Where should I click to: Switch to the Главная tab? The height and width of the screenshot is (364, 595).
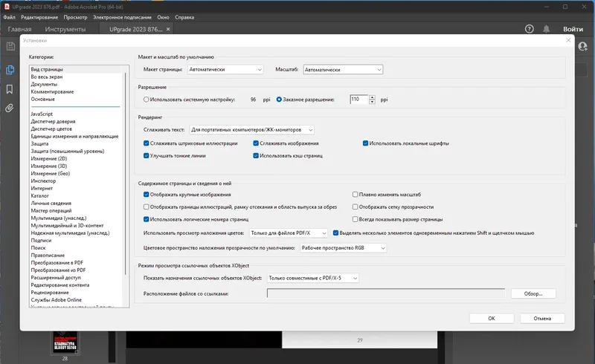19,29
